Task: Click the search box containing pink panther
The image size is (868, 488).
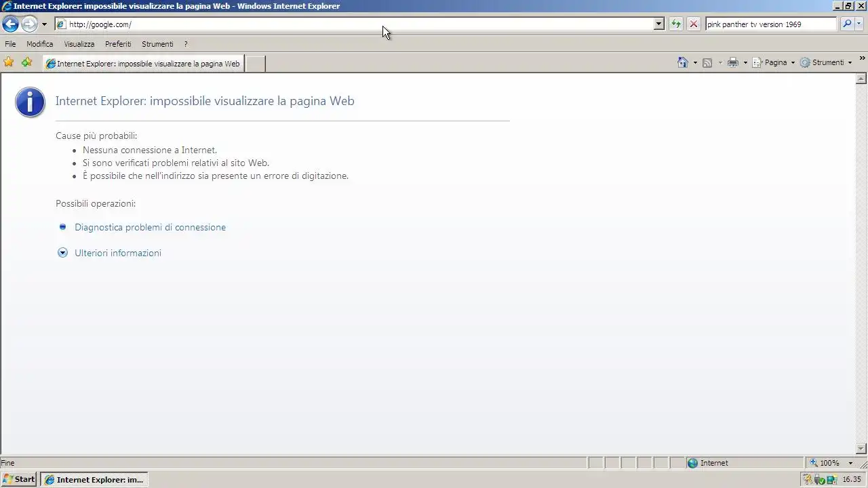Action: (771, 24)
